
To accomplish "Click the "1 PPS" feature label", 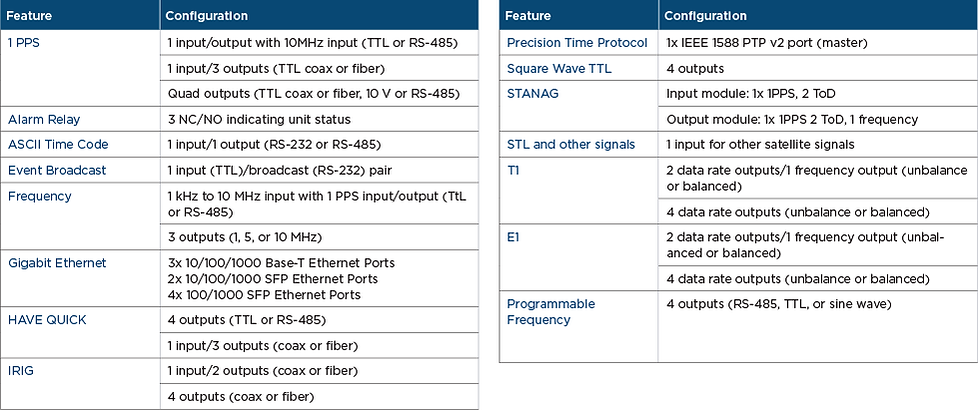I will (25, 44).
